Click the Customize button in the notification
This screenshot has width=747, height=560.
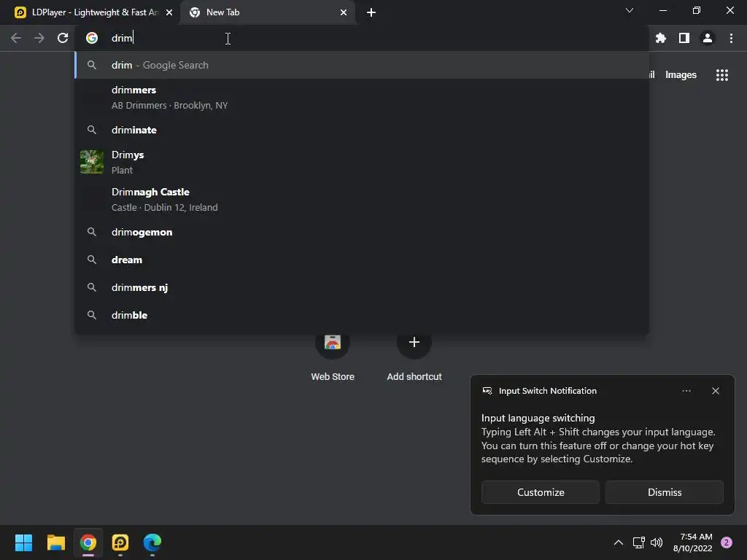(541, 492)
